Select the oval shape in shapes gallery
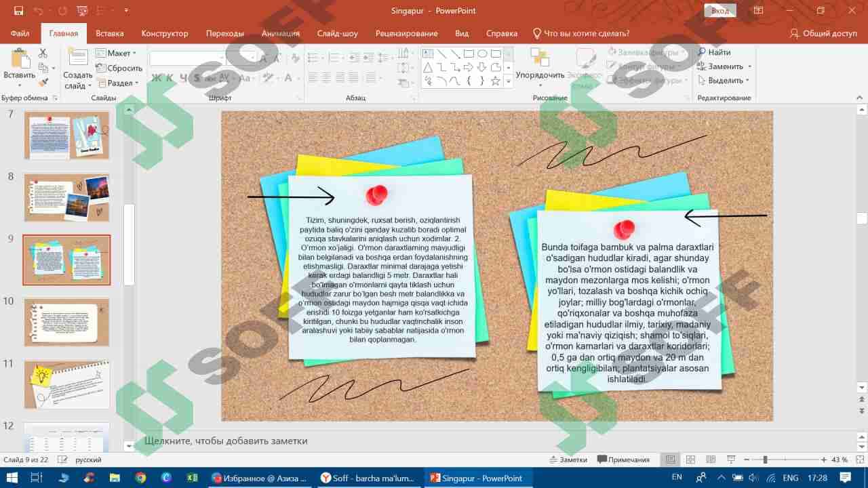This screenshot has width=868, height=488. pos(482,54)
